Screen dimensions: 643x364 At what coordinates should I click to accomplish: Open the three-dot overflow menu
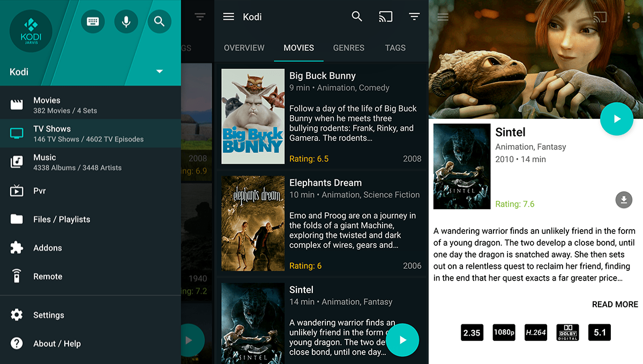[x=629, y=17]
